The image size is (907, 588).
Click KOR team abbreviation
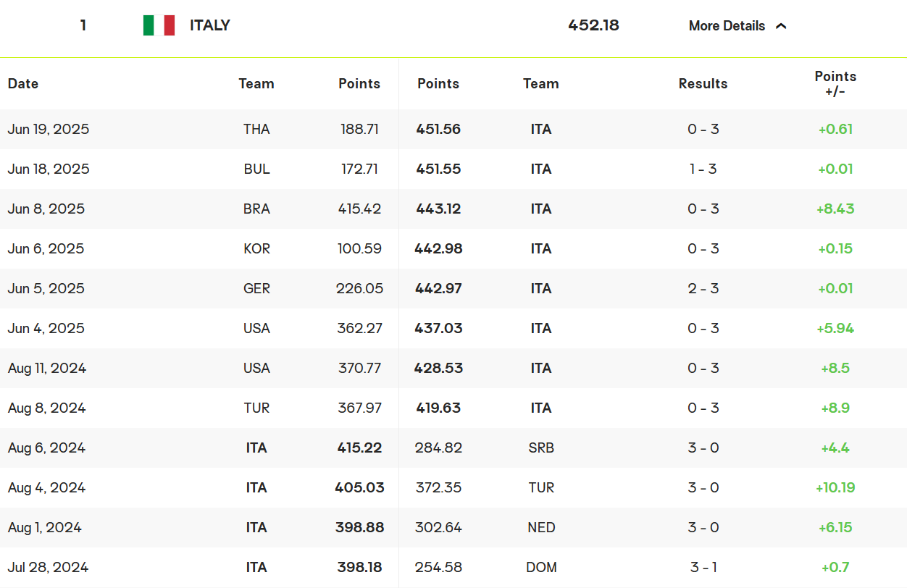coord(256,248)
